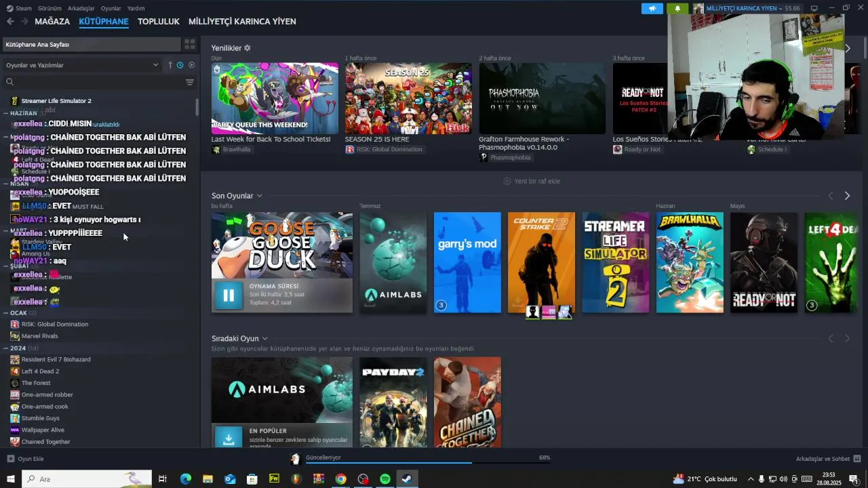Collapse the OCAK library group
This screenshot has height=488, width=868.
tap(6, 313)
